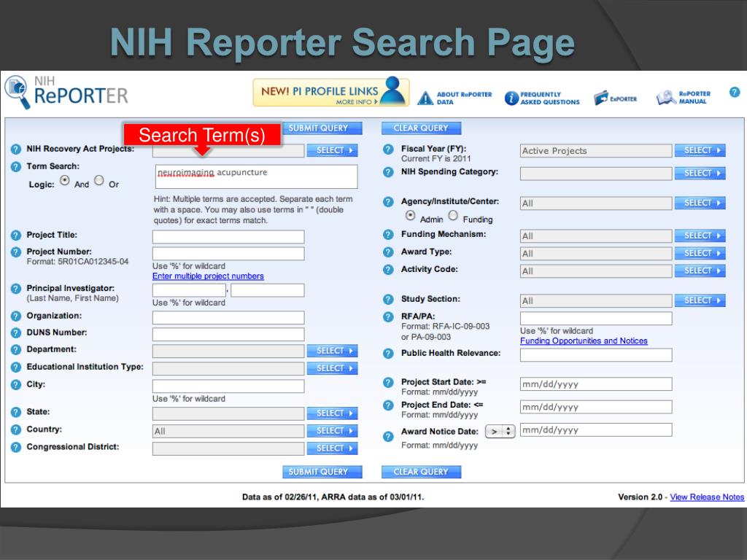Open Select for State
This screenshot has height=560, width=747.
click(332, 413)
